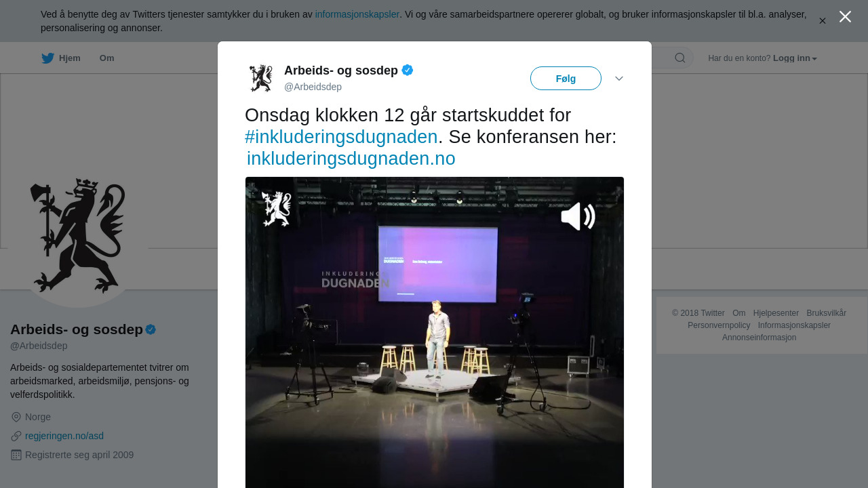
Task: Play the conference video
Action: 434,332
